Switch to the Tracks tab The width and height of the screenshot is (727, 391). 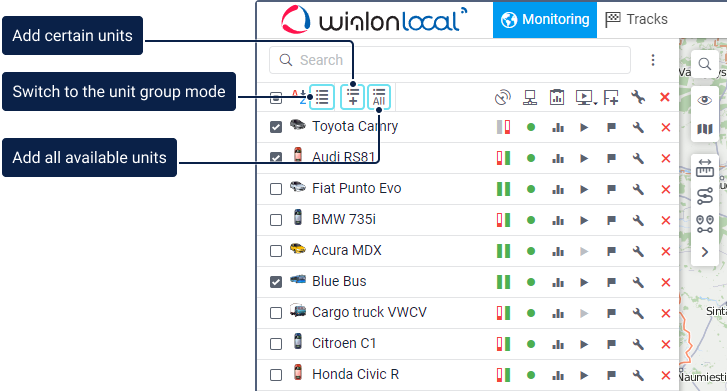coord(637,19)
